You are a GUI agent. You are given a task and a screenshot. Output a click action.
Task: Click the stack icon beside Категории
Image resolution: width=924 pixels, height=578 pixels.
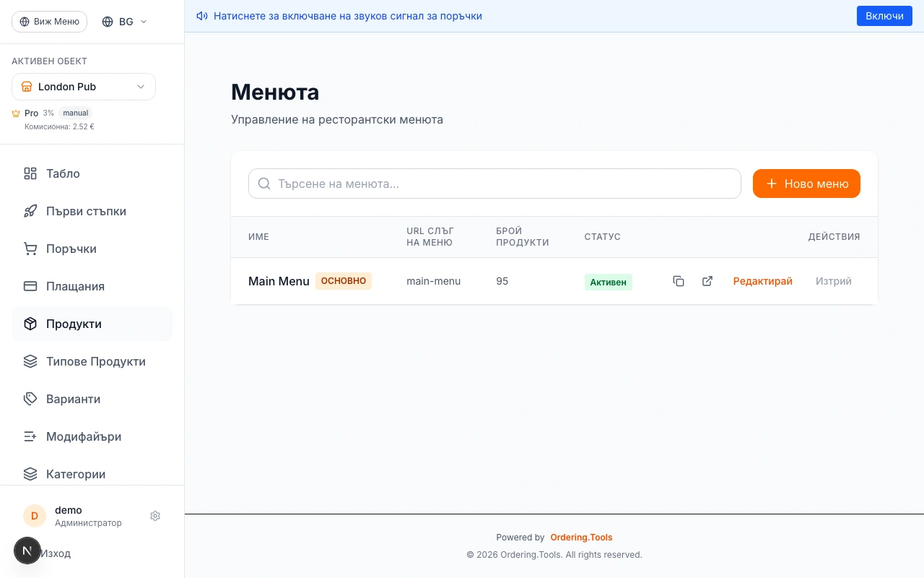pos(30,474)
